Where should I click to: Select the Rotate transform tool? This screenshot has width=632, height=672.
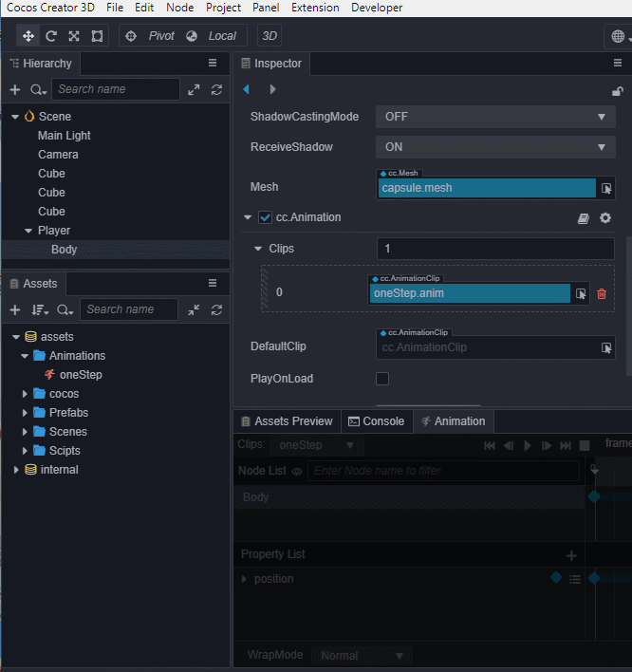pos(51,36)
